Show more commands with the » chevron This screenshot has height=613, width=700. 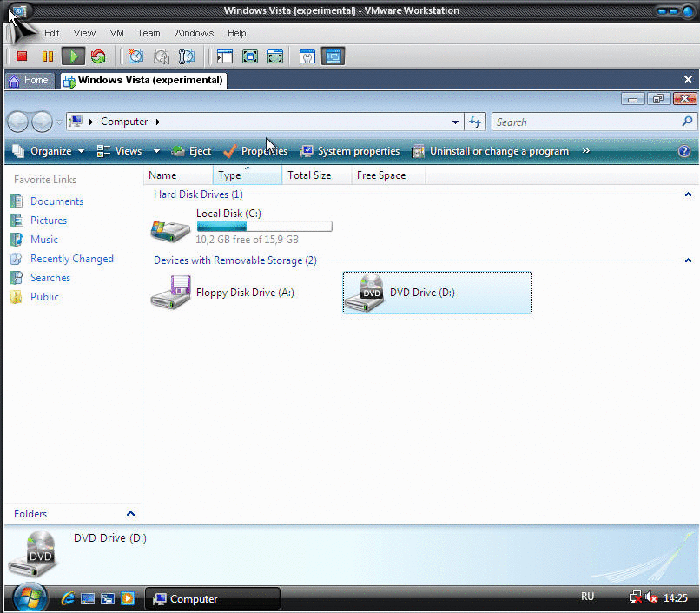coord(585,151)
